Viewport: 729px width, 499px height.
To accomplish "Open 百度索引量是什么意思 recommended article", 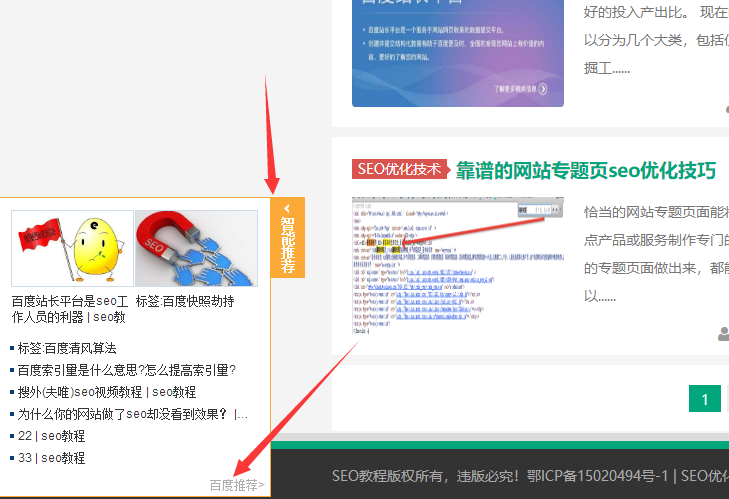I will pyautogui.click(x=126, y=370).
